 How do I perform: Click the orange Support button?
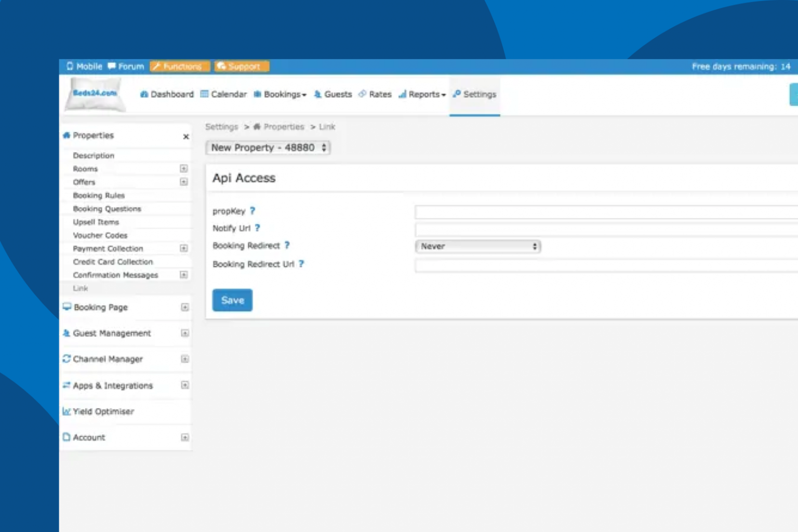tap(242, 66)
